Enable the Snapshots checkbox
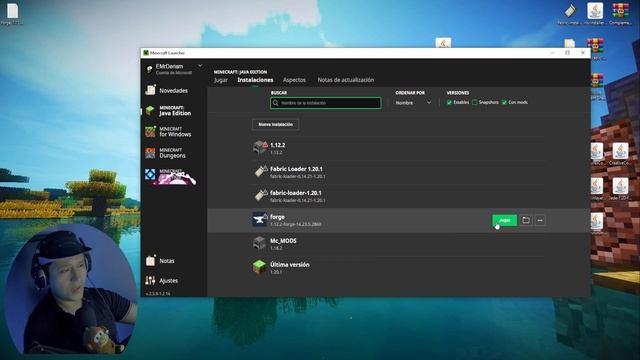The image size is (640, 360). click(475, 102)
